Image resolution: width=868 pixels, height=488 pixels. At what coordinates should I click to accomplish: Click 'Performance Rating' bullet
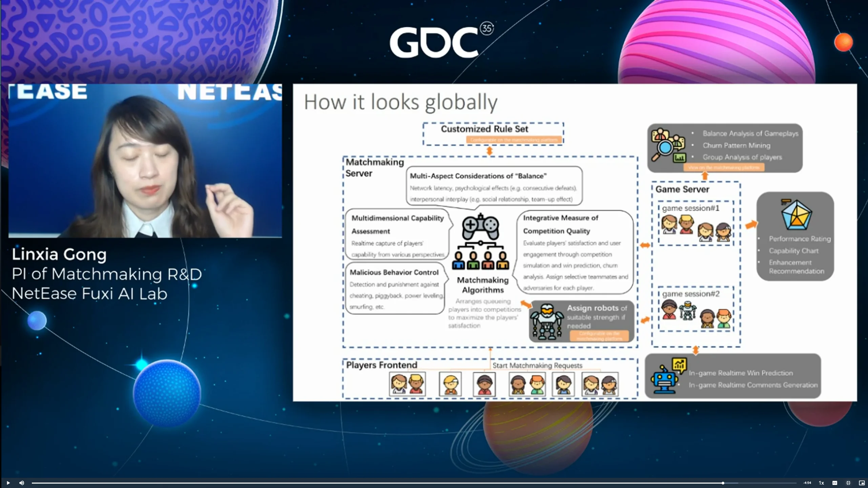pyautogui.click(x=800, y=239)
